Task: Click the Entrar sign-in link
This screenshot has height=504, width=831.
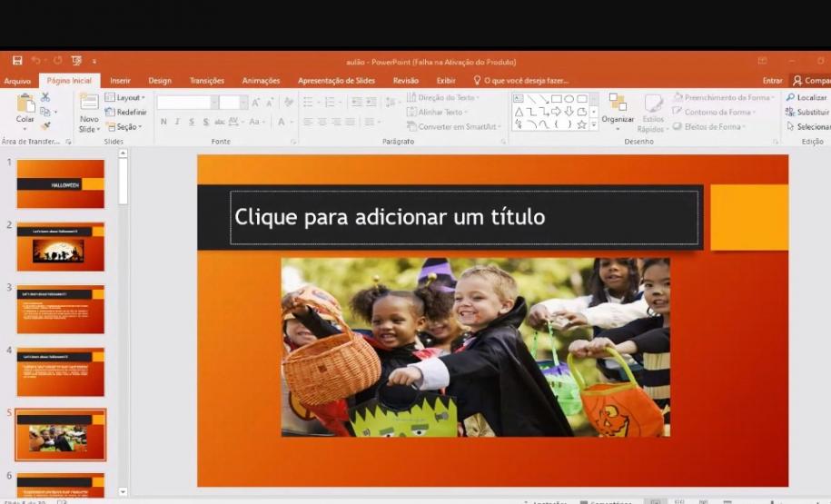Action: coord(772,81)
